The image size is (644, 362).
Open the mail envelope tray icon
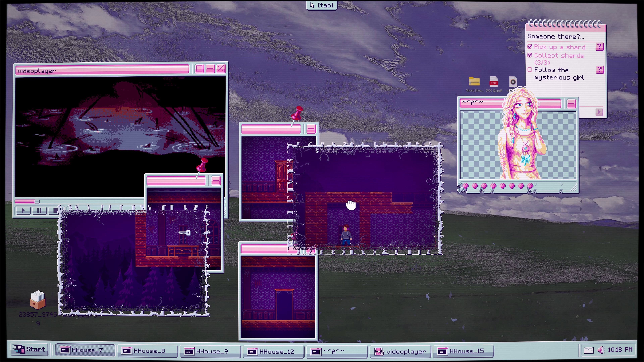point(588,350)
